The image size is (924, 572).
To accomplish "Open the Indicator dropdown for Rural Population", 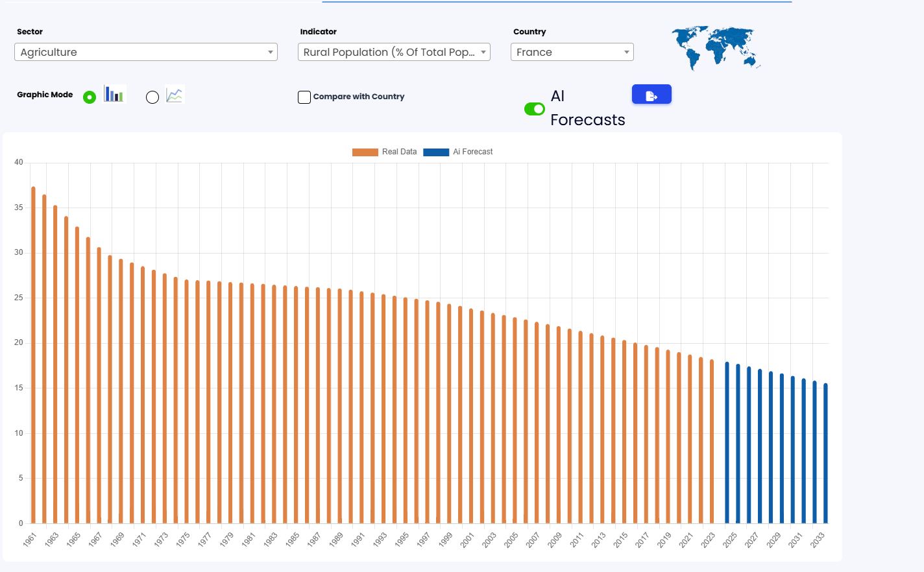I will 394,52.
